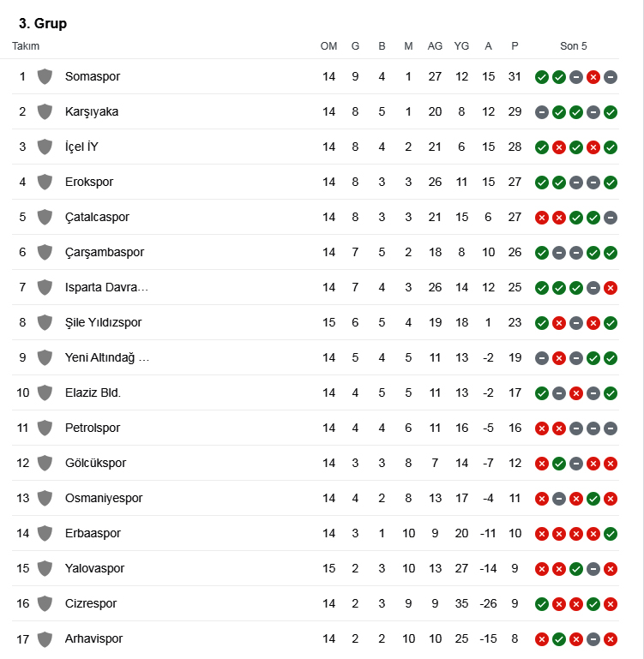
Task: Click Erbaaspor's green win icon in Son 5
Action: (x=611, y=534)
